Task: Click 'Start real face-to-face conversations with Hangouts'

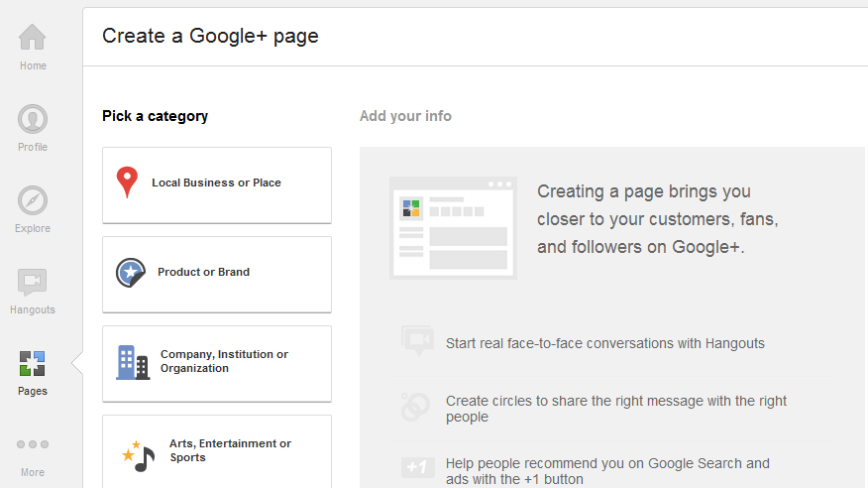Action: point(605,343)
